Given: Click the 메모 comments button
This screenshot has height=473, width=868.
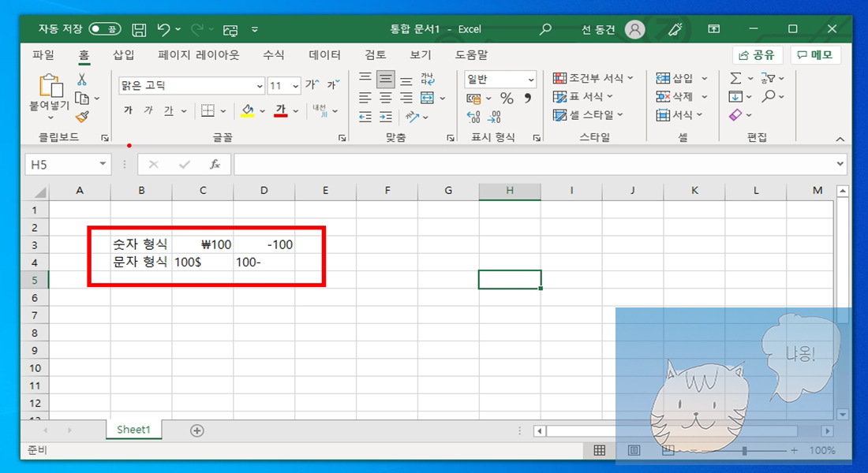Looking at the screenshot, I should (815, 54).
